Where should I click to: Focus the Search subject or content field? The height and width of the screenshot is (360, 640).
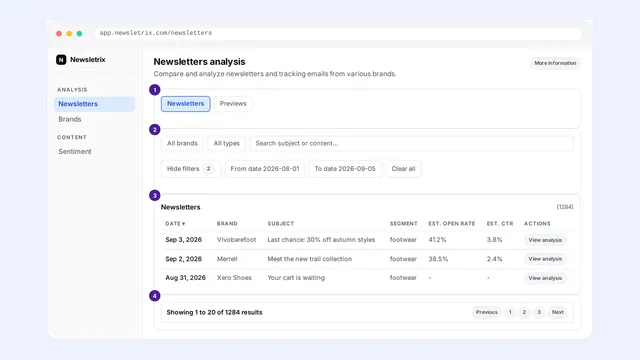pyautogui.click(x=411, y=143)
